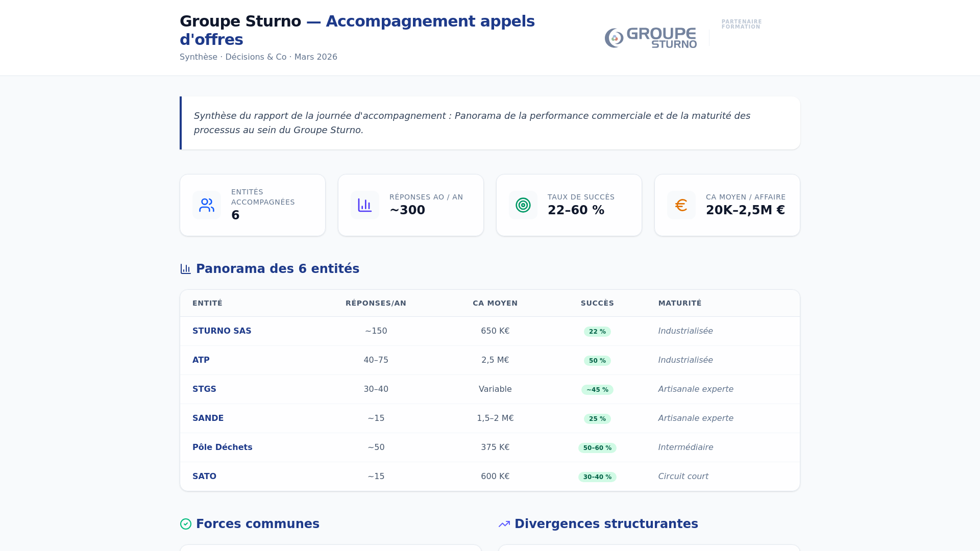980x551 pixels.
Task: Click the users icon for Entités accompagnées
Action: 207,205
